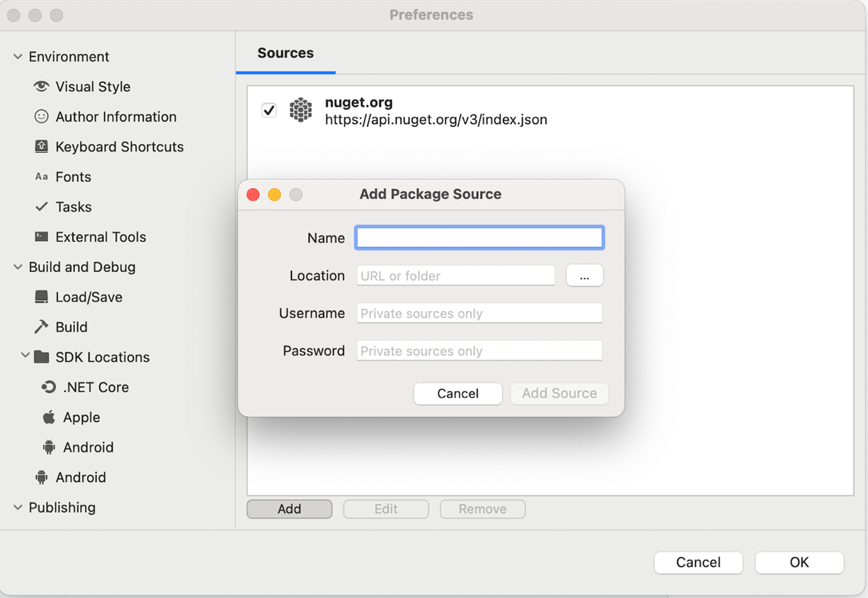
Task: Click the browse ellipsis button for Location
Action: (584, 276)
